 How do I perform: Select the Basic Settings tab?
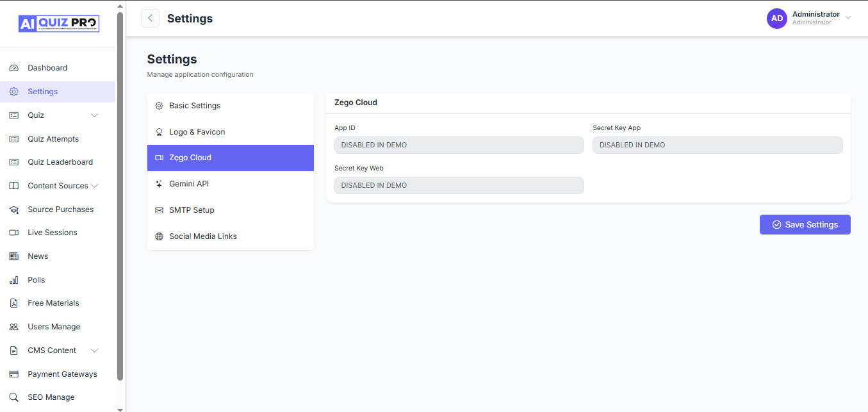pyautogui.click(x=231, y=106)
